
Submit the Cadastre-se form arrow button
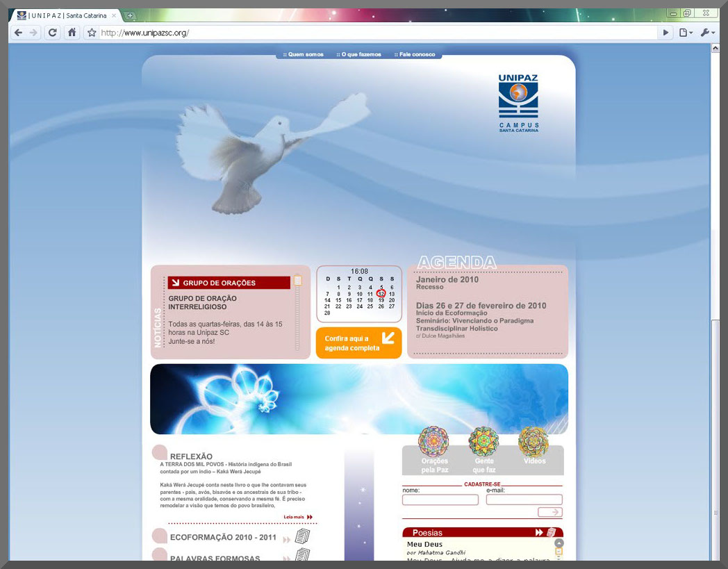pos(550,512)
